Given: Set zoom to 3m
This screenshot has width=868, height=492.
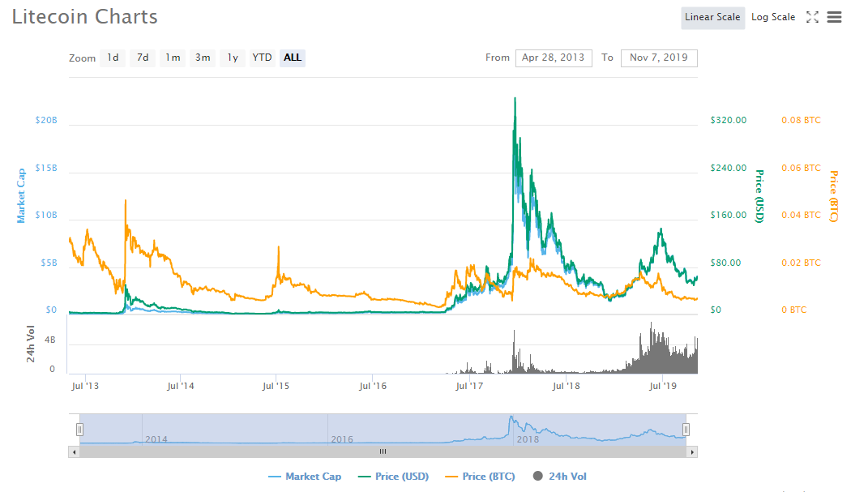Looking at the screenshot, I should [x=203, y=58].
